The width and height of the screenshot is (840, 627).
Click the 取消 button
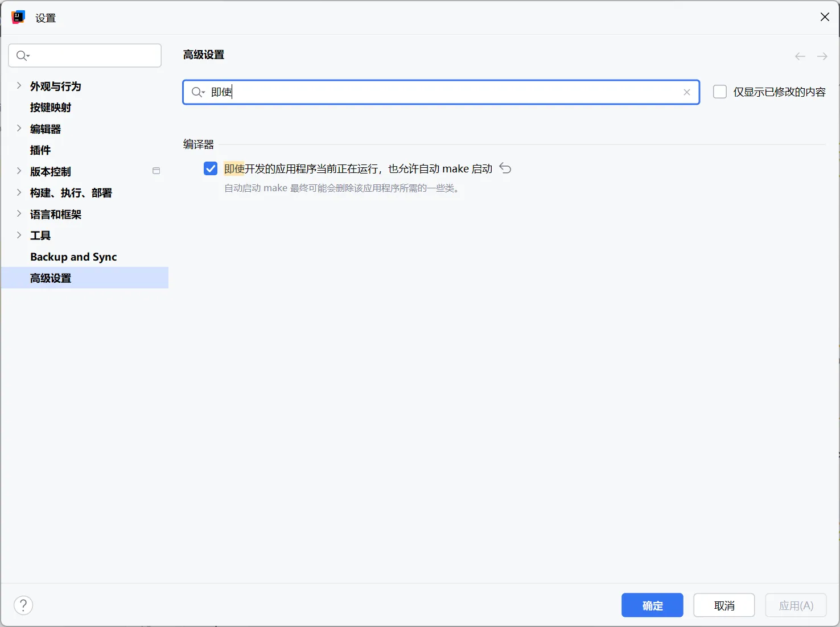coord(724,605)
